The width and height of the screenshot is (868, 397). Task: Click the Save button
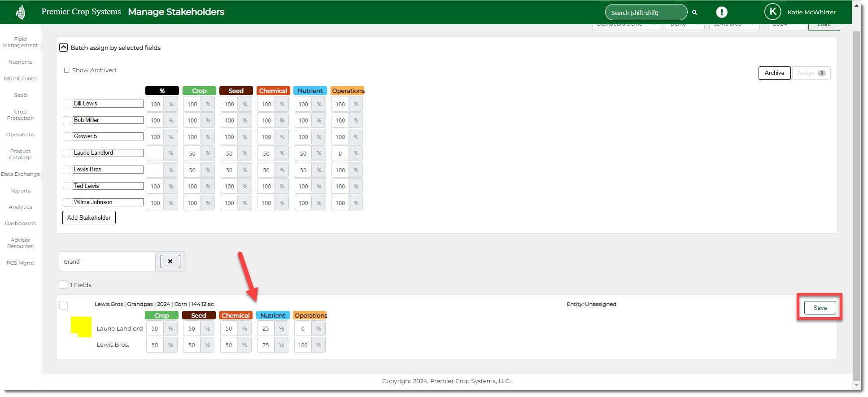(x=820, y=308)
